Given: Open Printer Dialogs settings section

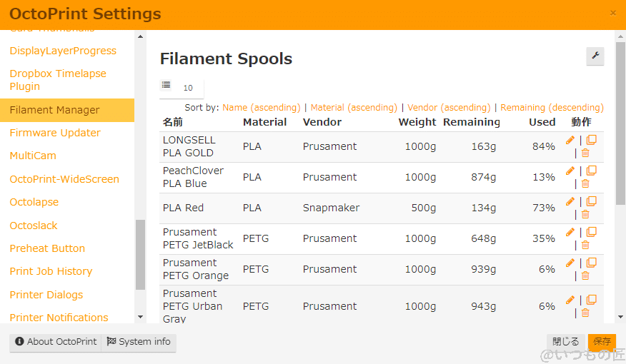Looking at the screenshot, I should (46, 295).
